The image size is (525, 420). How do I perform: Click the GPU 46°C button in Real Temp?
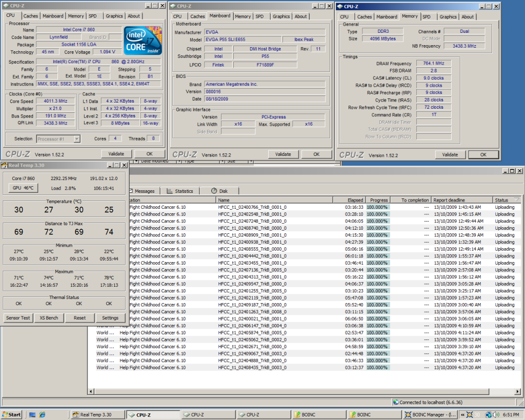[23, 188]
